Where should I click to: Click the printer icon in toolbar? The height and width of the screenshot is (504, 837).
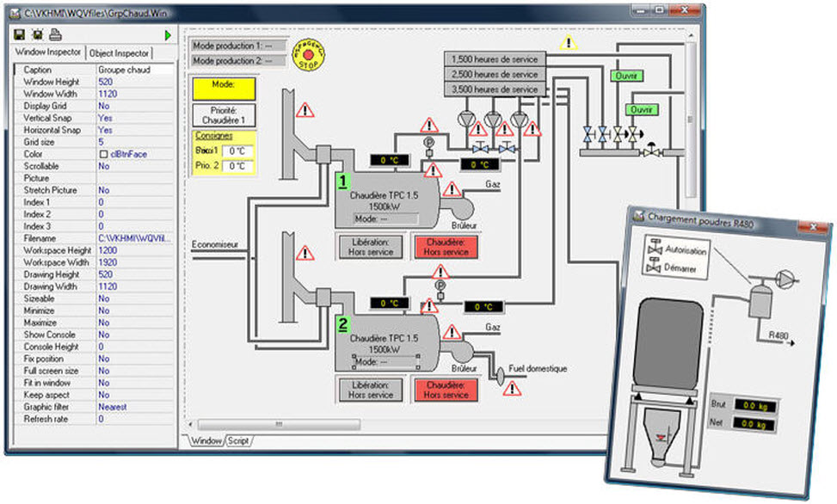(x=56, y=34)
